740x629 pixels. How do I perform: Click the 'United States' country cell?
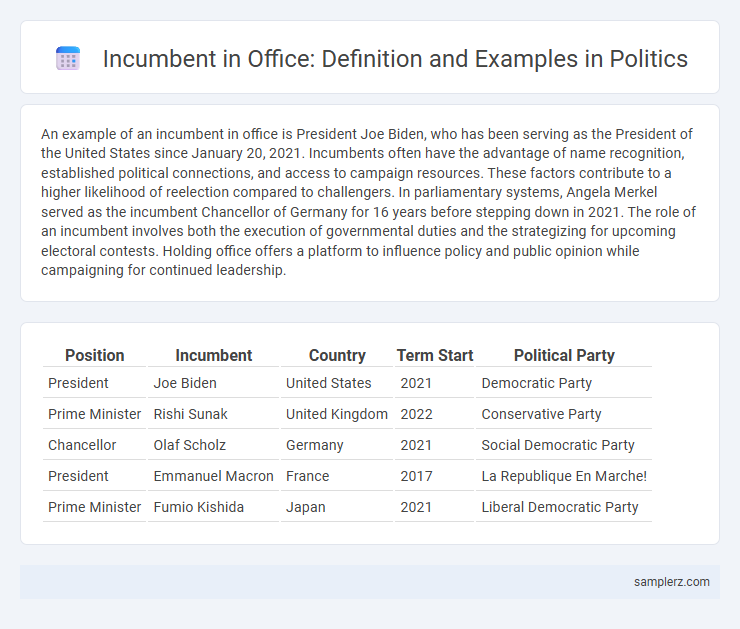pos(337,383)
